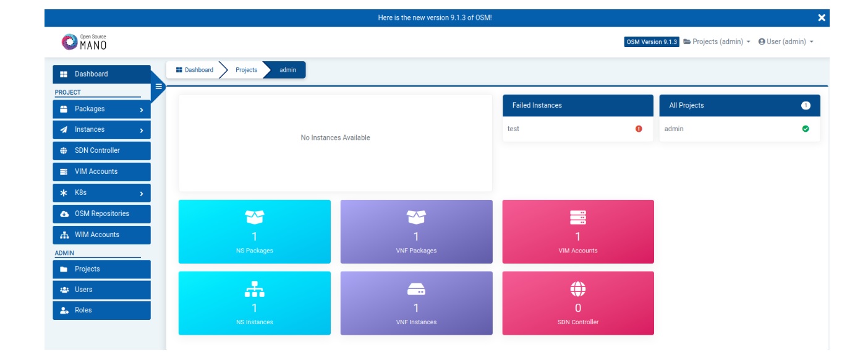This screenshot has width=868, height=357.
Task: Click the NS Instances network icon
Action: click(x=254, y=289)
